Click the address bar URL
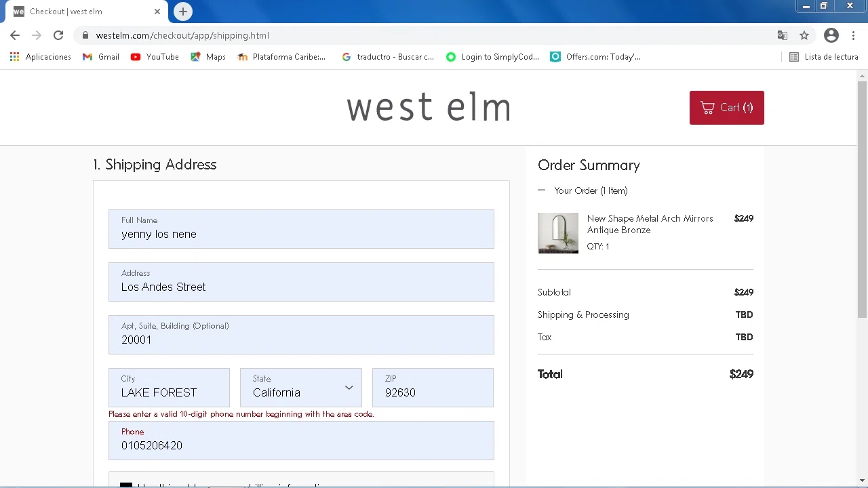 pyautogui.click(x=182, y=35)
